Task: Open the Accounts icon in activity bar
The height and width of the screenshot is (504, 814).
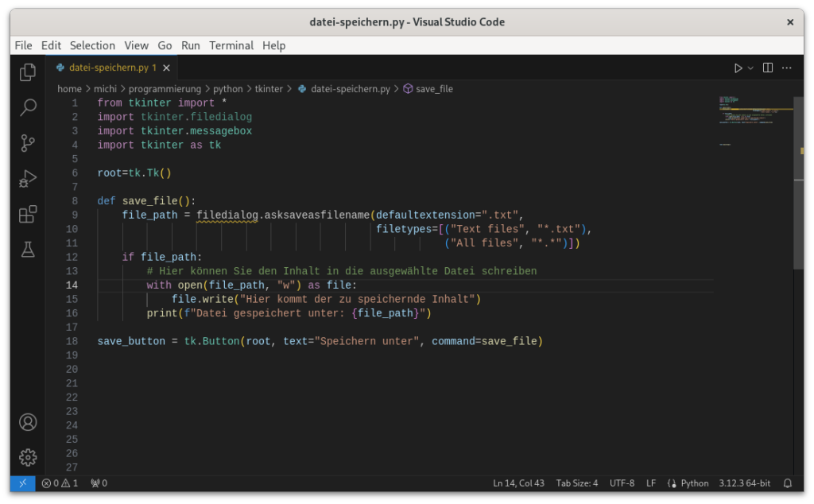Action: (x=28, y=422)
